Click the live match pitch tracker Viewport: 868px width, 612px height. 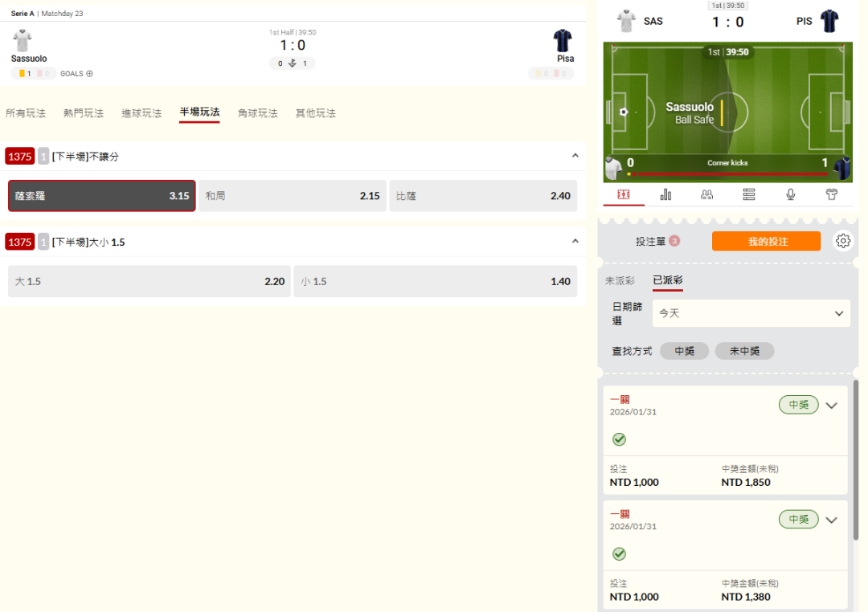point(728,112)
